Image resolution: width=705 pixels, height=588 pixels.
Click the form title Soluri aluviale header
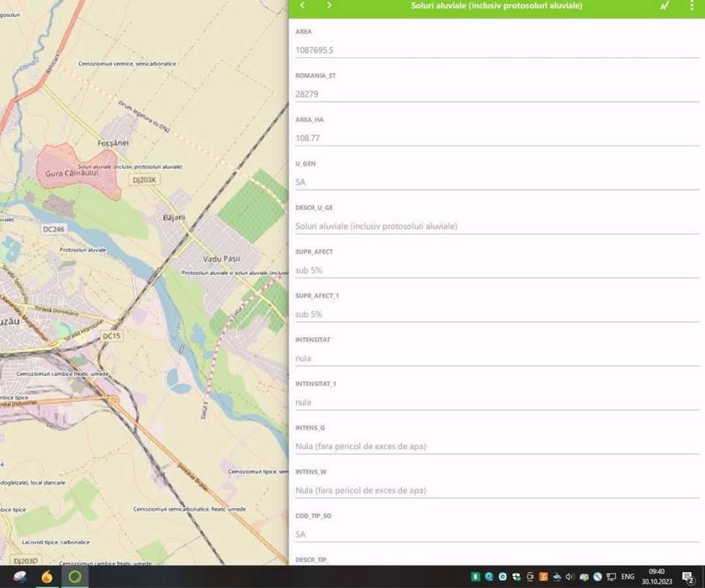coord(496,6)
